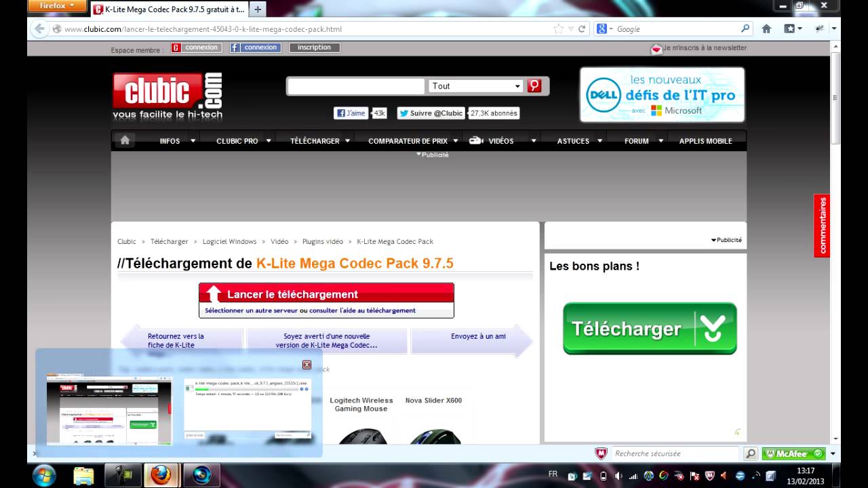Get alerts for new K-Lite version

327,341
